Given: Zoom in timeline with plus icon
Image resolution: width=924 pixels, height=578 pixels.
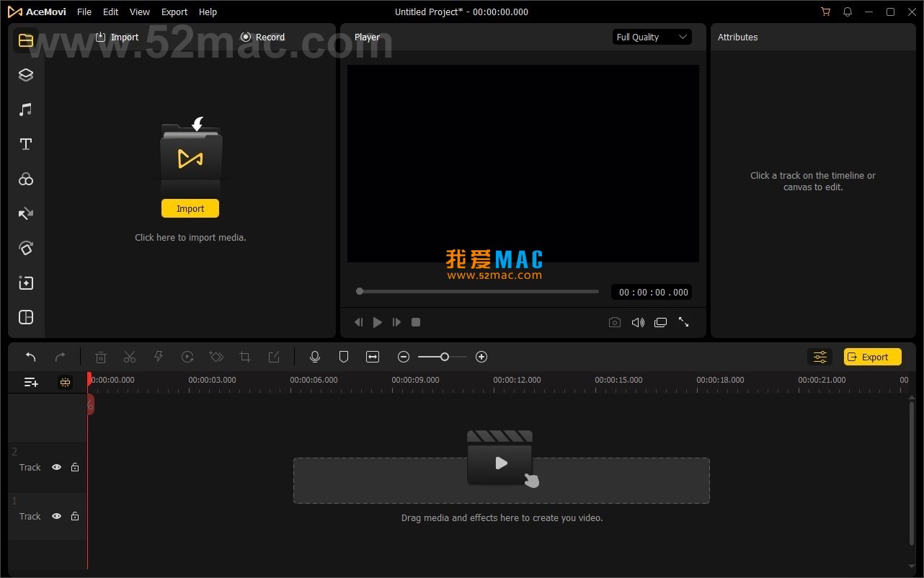Looking at the screenshot, I should 481,357.
